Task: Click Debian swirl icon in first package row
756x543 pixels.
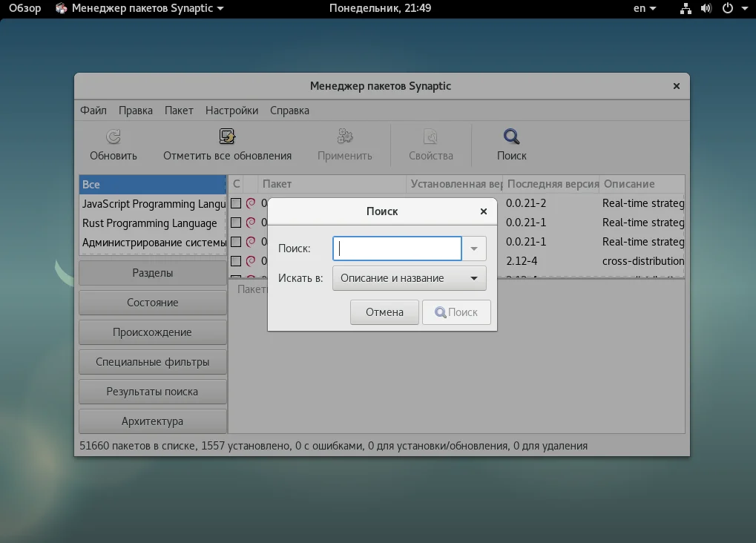Action: (251, 203)
